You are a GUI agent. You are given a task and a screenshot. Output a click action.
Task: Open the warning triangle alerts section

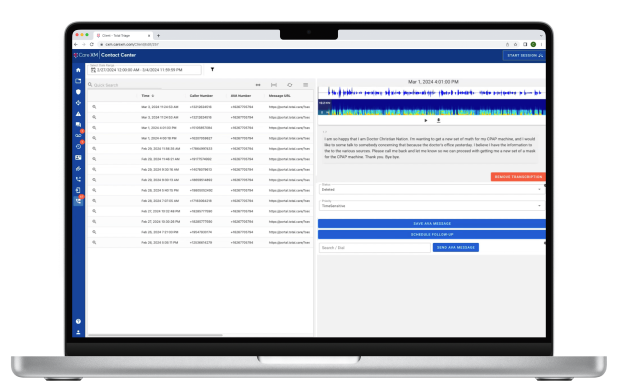78,114
